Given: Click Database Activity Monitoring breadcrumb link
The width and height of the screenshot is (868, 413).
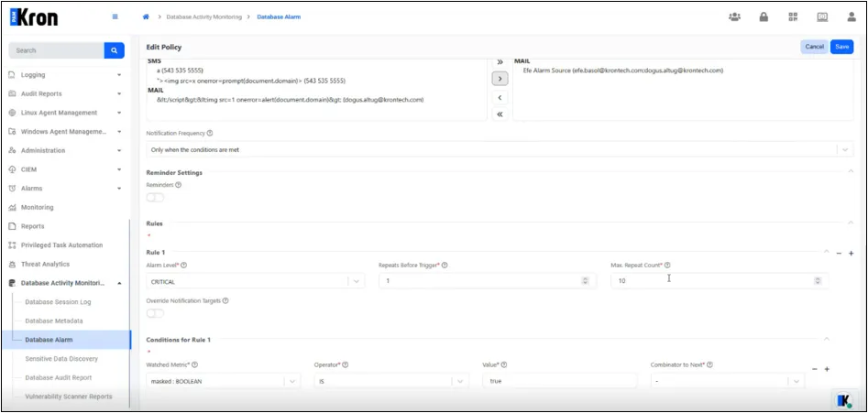Looking at the screenshot, I should click(204, 17).
